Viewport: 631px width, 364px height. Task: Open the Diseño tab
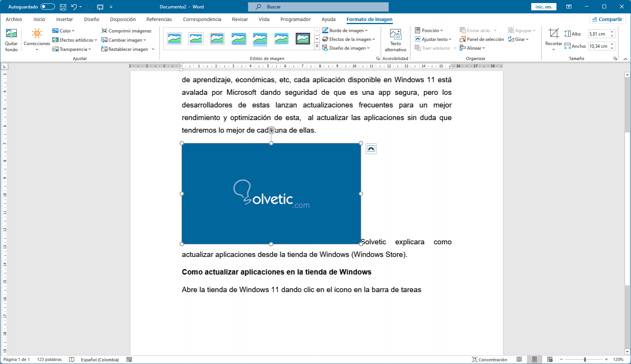pyautogui.click(x=91, y=19)
